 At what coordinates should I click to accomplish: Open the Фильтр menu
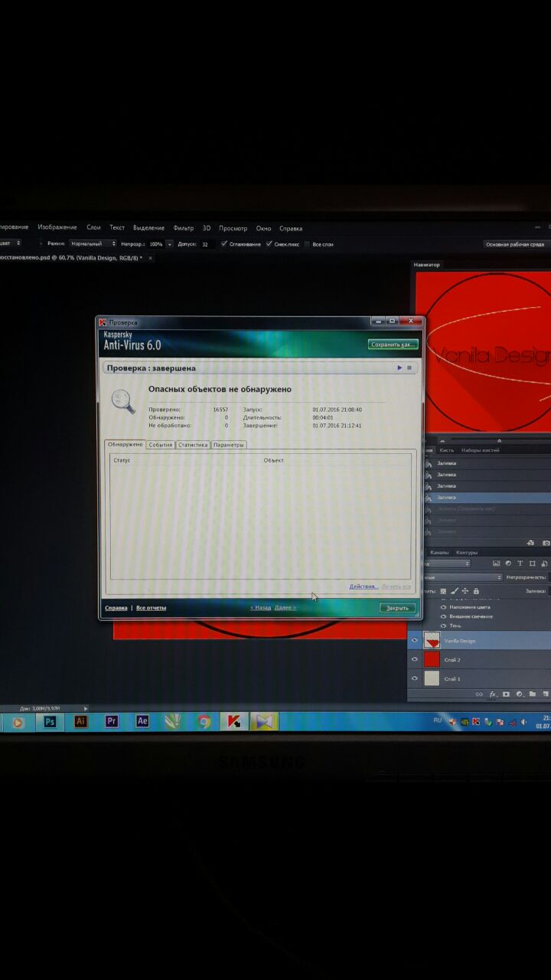click(x=184, y=228)
